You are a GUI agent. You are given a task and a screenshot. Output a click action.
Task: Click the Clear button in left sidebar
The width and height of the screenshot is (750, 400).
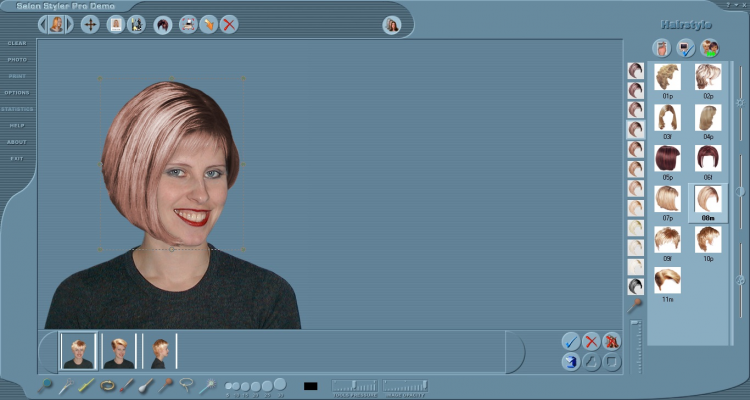tap(16, 43)
